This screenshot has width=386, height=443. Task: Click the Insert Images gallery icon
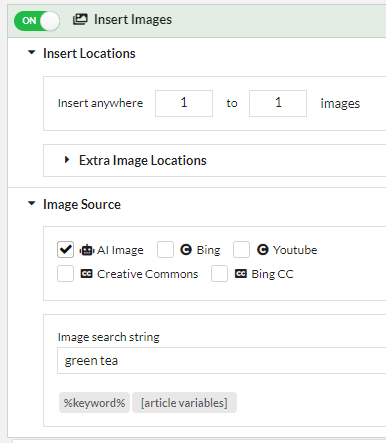(x=80, y=19)
